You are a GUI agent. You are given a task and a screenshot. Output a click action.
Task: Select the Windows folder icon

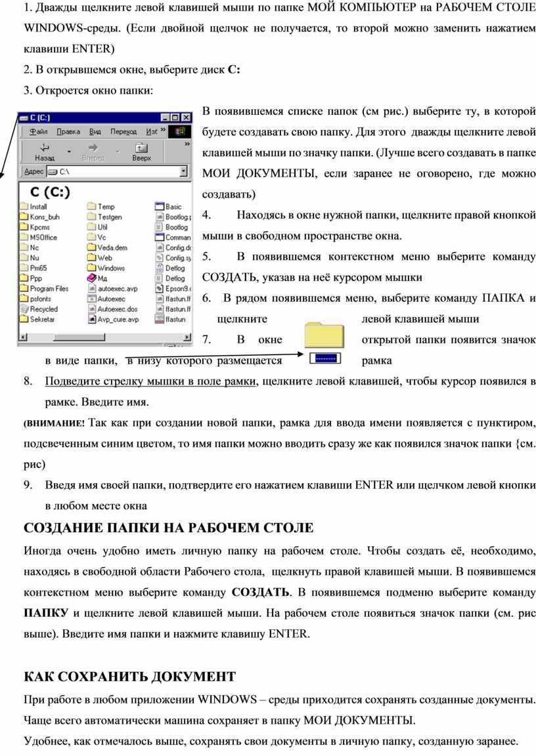coord(92,268)
